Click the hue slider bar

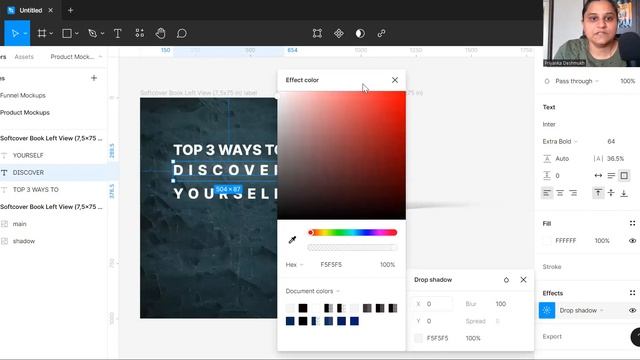353,233
